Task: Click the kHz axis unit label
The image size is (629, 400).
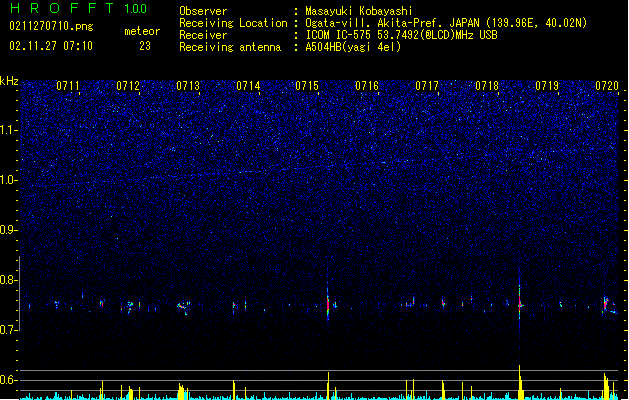Action: coord(9,81)
